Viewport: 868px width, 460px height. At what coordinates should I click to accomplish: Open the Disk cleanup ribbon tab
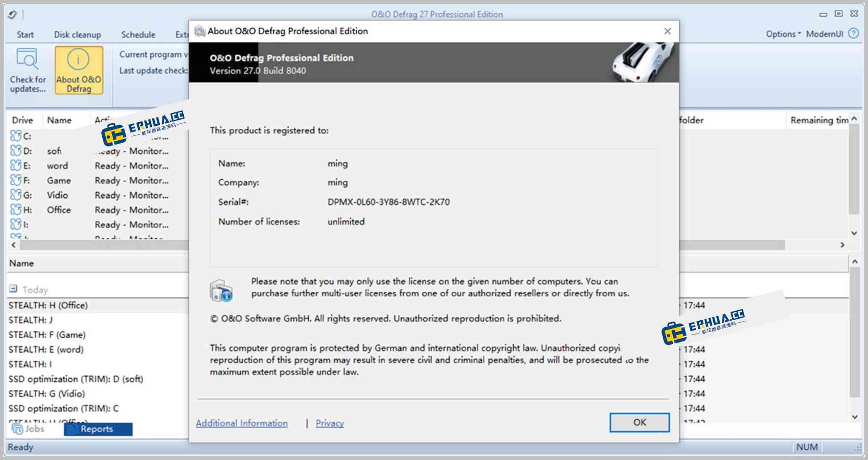pyautogui.click(x=78, y=34)
